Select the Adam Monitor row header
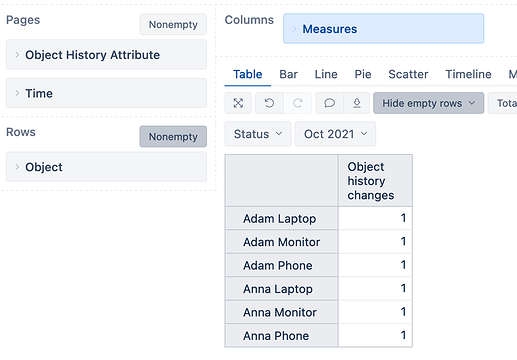517x360 pixels. click(x=282, y=242)
